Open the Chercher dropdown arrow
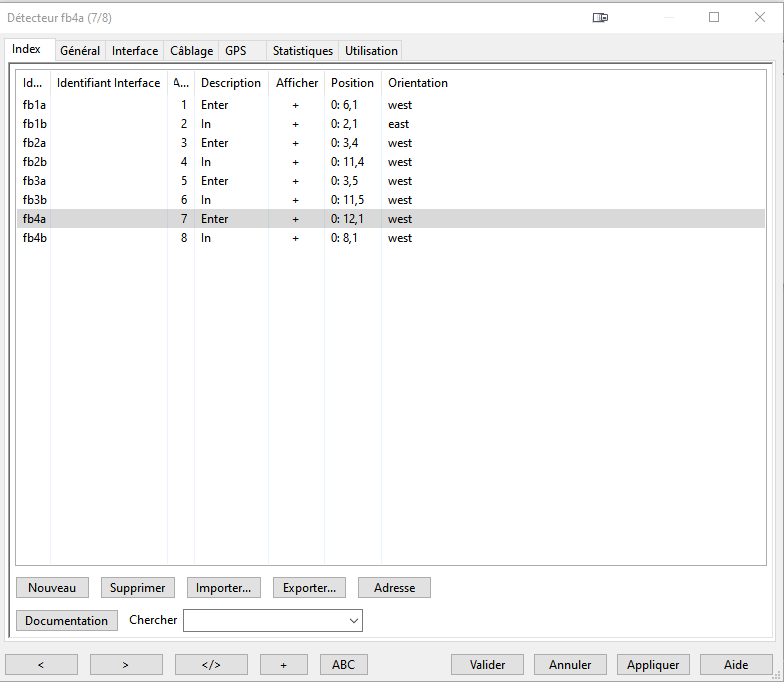Image resolution: width=784 pixels, height=682 pixels. [x=353, y=621]
